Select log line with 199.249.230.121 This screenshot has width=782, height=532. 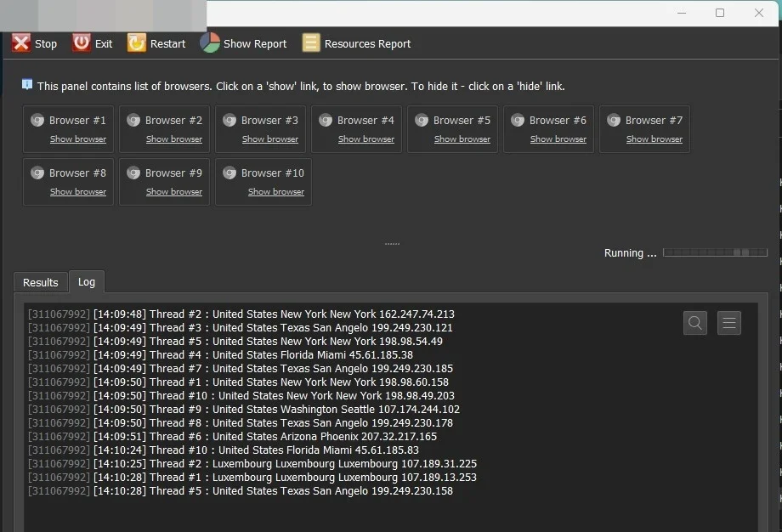point(241,327)
